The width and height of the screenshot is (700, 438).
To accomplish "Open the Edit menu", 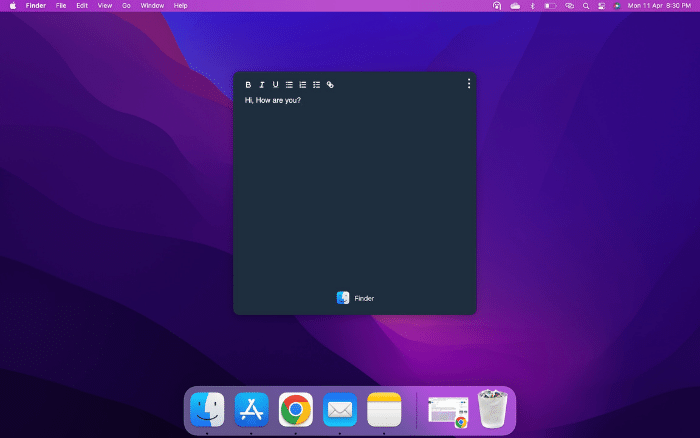I will [82, 6].
